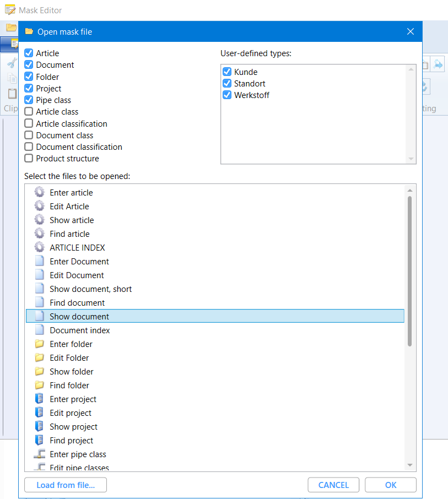Enable the Product structure checkbox
The image size is (448, 499).
(29, 159)
